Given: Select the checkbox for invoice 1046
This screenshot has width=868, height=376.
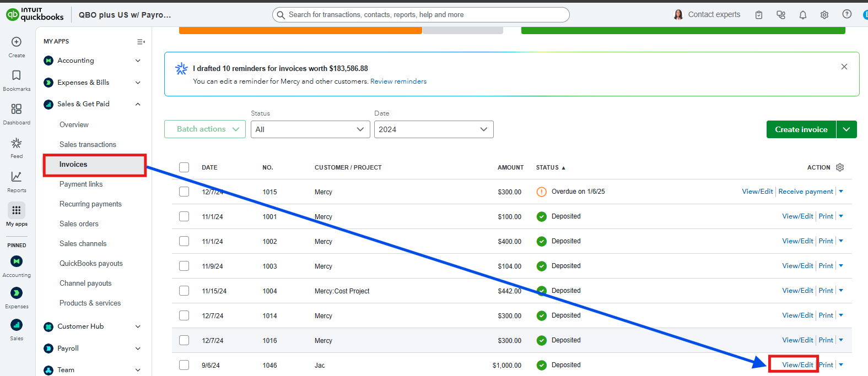Looking at the screenshot, I should [184, 365].
